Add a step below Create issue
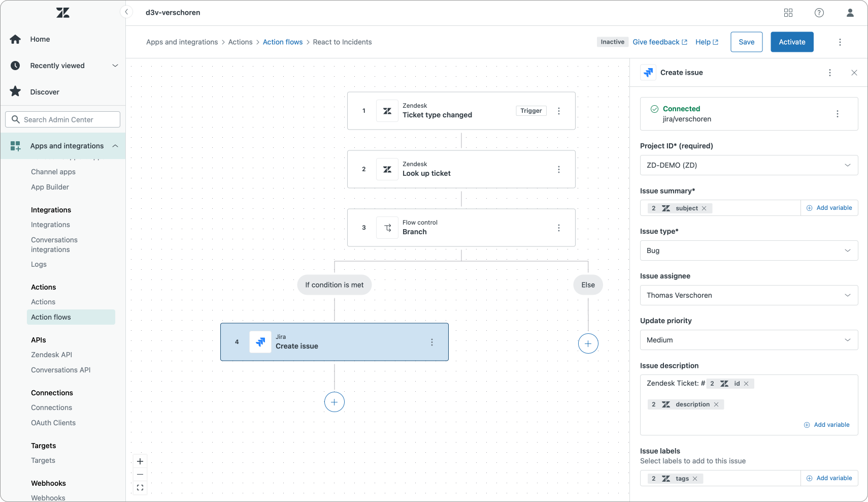The width and height of the screenshot is (868, 502). (x=335, y=402)
